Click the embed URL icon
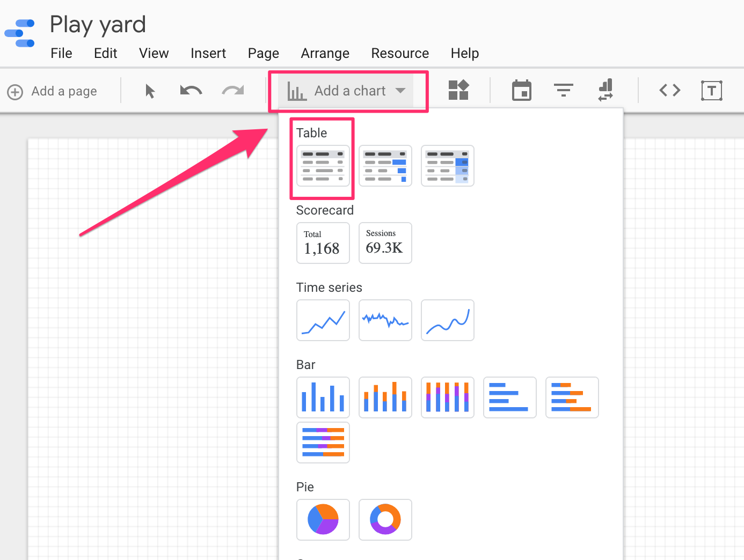 pos(669,90)
